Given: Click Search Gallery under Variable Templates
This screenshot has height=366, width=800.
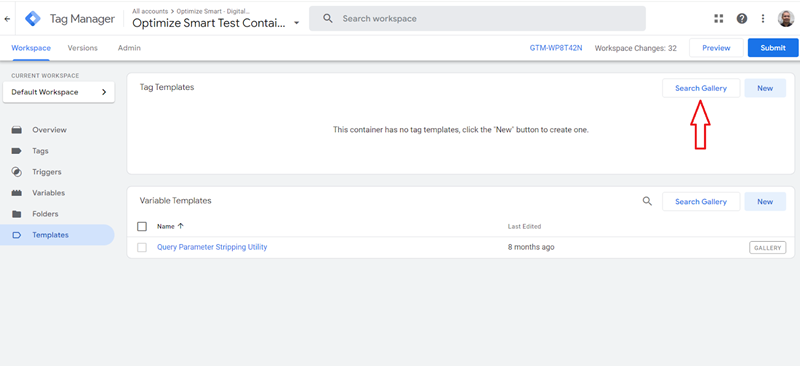Looking at the screenshot, I should pyautogui.click(x=701, y=202).
